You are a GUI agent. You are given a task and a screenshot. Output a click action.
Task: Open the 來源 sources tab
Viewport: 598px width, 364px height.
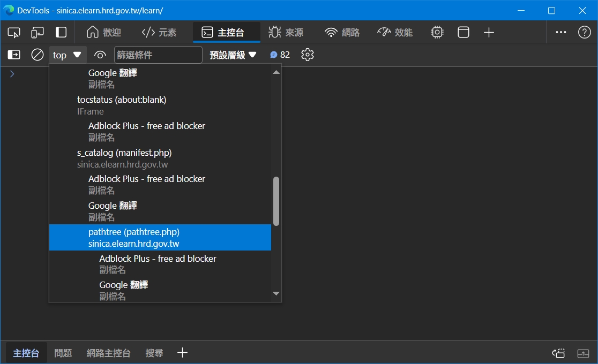click(x=286, y=33)
